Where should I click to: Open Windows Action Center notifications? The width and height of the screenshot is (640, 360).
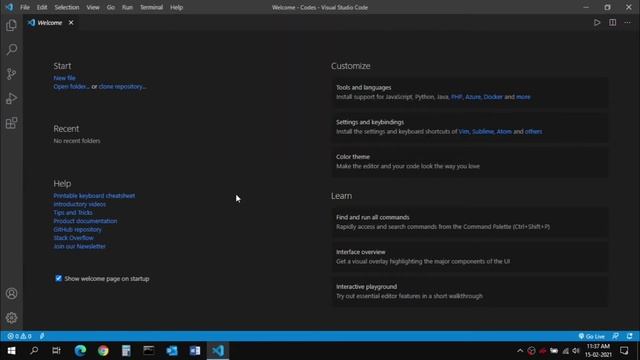624,351
